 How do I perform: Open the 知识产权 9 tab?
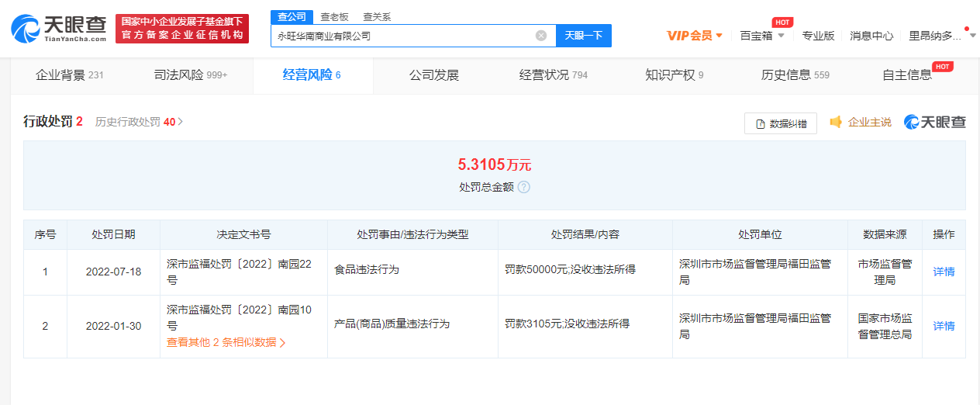(675, 75)
